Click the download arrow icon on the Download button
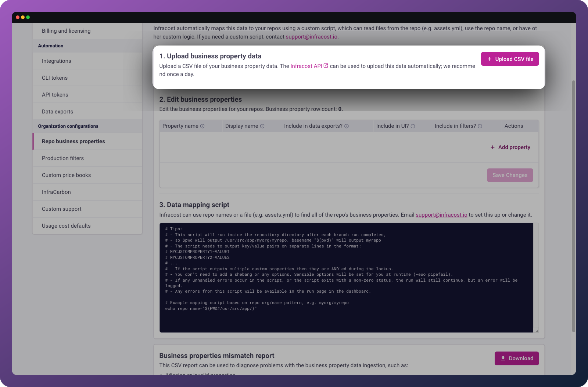This screenshot has width=588, height=387. 503,358
